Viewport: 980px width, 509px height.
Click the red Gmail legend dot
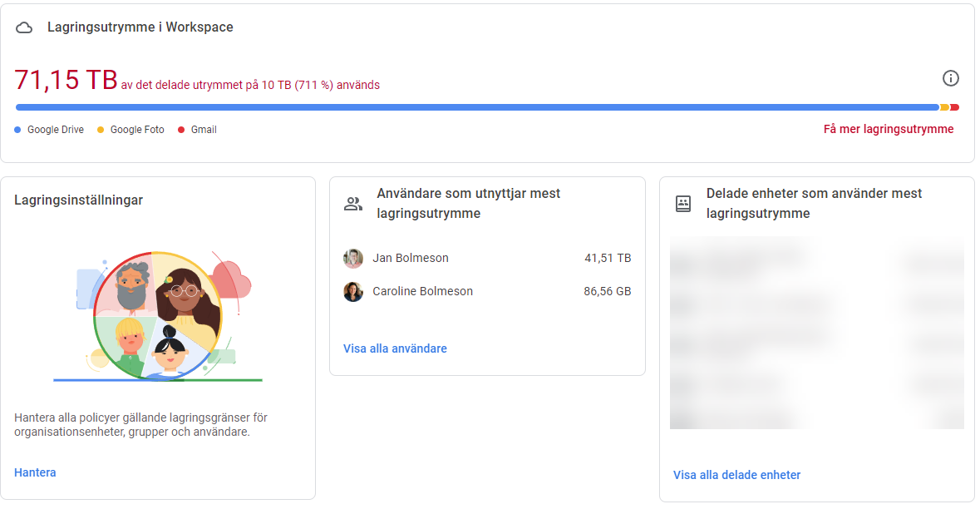[181, 130]
